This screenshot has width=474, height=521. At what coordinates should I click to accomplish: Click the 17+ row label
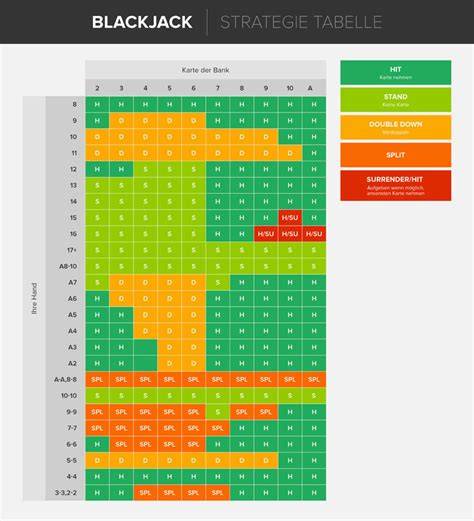pos(72,250)
